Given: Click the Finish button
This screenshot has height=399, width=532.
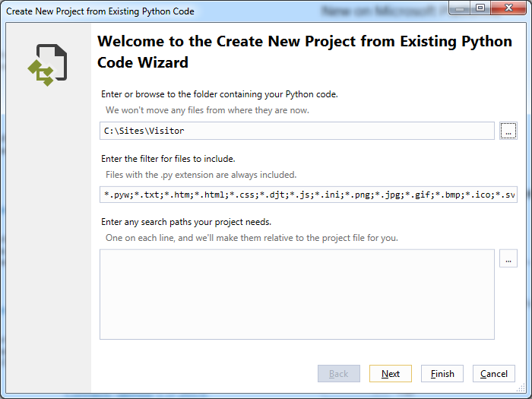Looking at the screenshot, I should 442,374.
